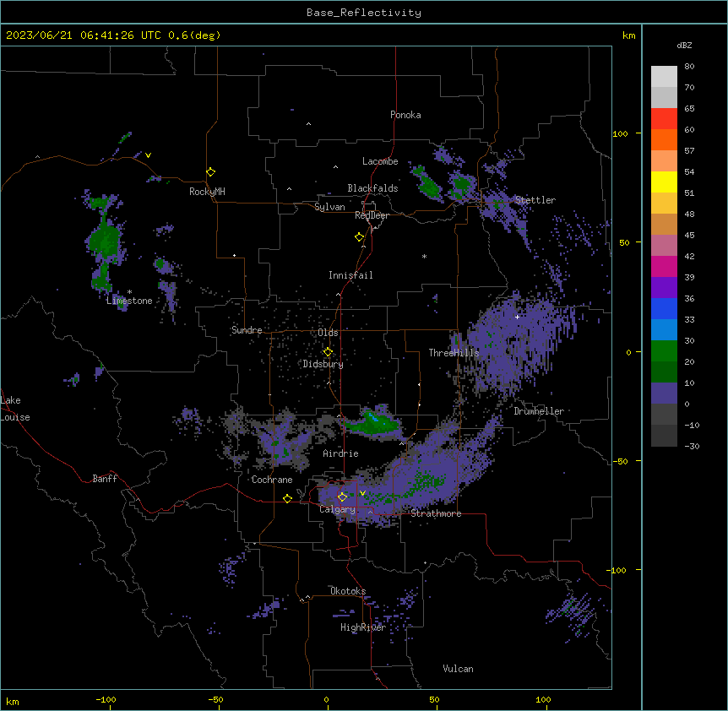Select the red 60–65 dBZ legend swatch
Image resolution: width=728 pixels, height=711 pixels.
coord(664,119)
